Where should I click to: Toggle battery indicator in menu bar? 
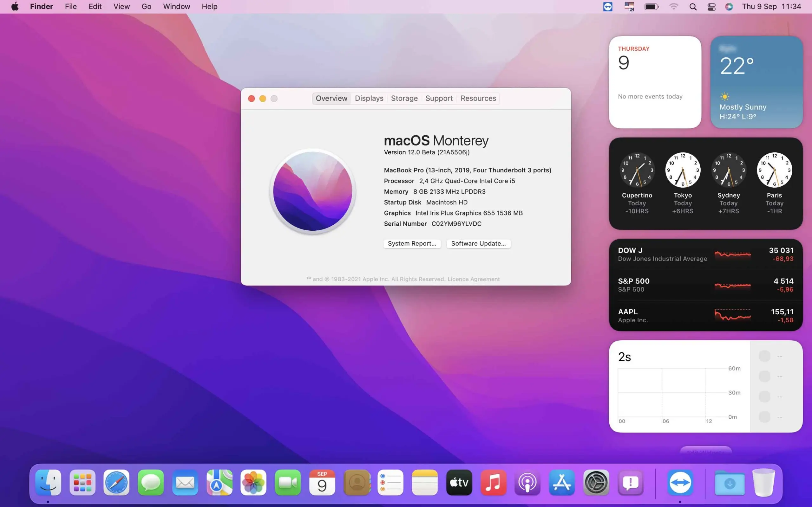(x=651, y=6)
